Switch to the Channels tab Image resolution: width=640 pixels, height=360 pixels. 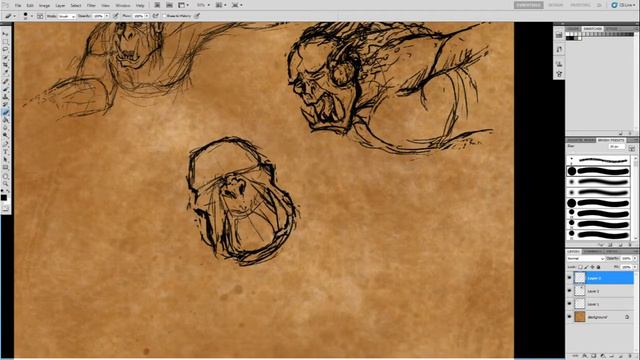(592, 251)
